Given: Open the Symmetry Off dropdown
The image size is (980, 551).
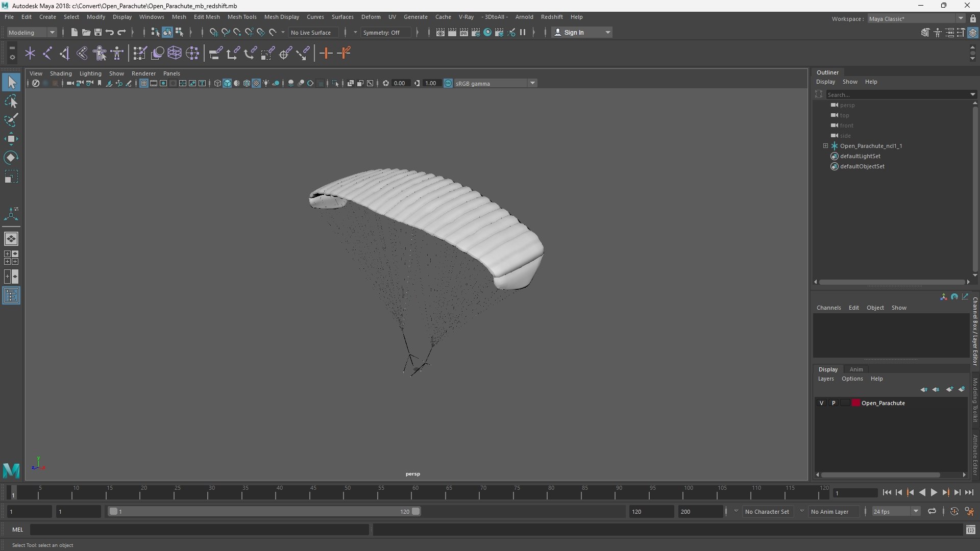Looking at the screenshot, I should coord(386,32).
